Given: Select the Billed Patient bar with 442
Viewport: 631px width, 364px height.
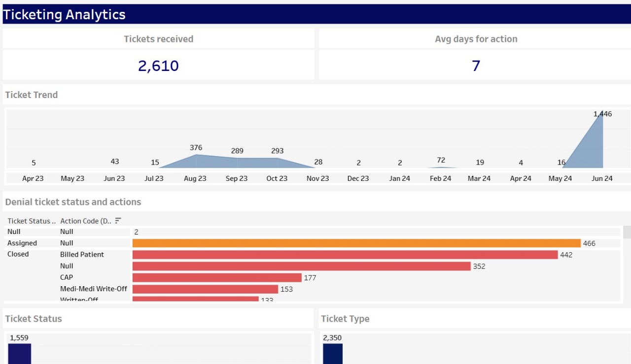Looking at the screenshot, I should (345, 255).
